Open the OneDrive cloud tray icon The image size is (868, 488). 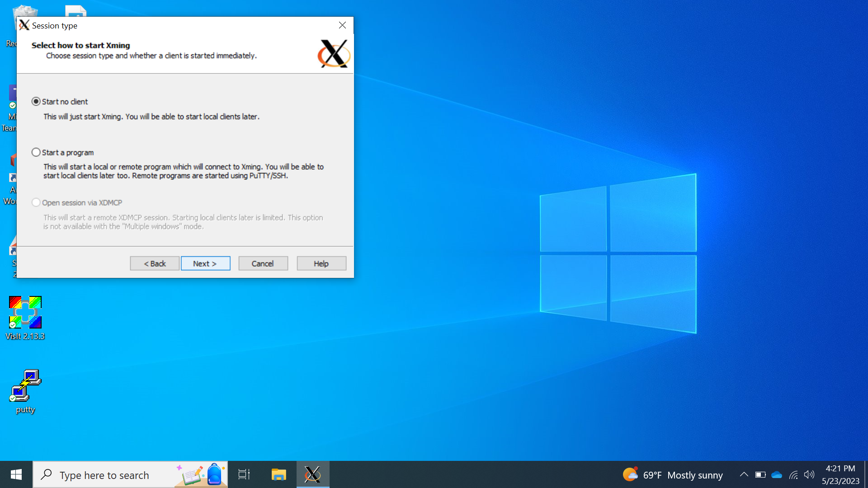pos(777,475)
